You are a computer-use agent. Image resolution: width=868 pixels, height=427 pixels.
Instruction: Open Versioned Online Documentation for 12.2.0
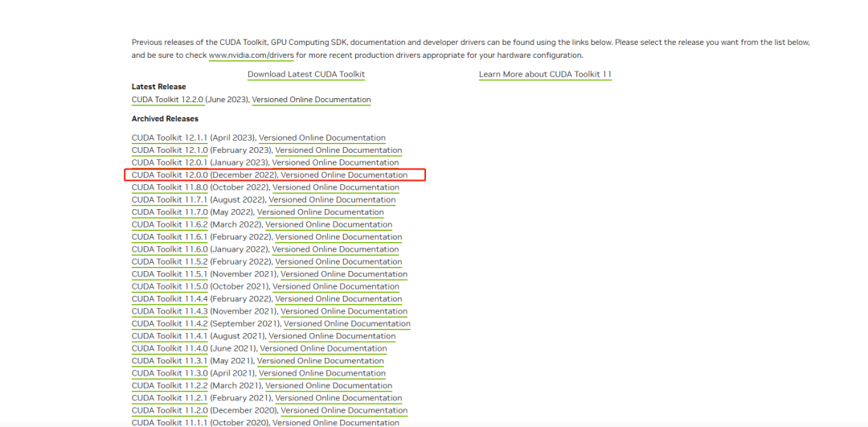coord(311,100)
